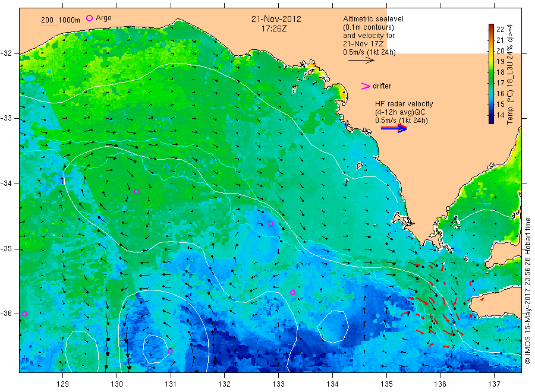Image resolution: width=535 pixels, height=392 pixels.
Task: Click the temperature scale value 14
Action: point(500,115)
